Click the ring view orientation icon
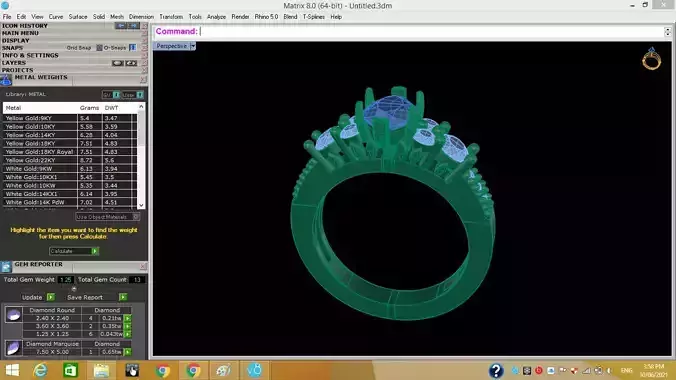This screenshot has width=676, height=380. (x=651, y=59)
